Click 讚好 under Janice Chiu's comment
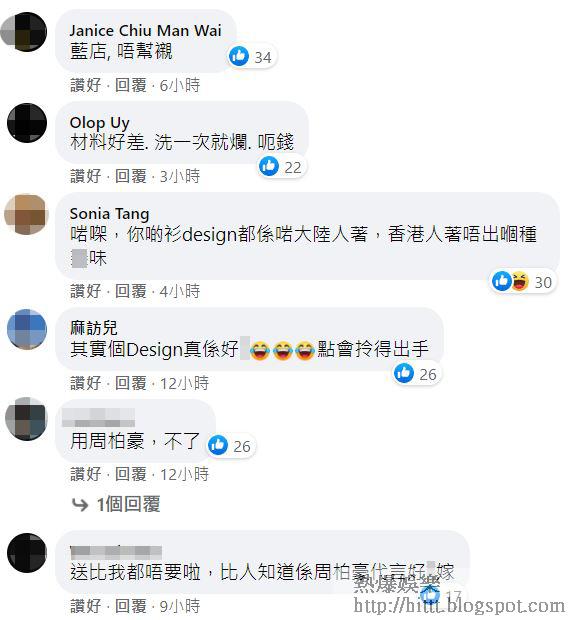Screen dimensions: 580x620 [x=85, y=85]
